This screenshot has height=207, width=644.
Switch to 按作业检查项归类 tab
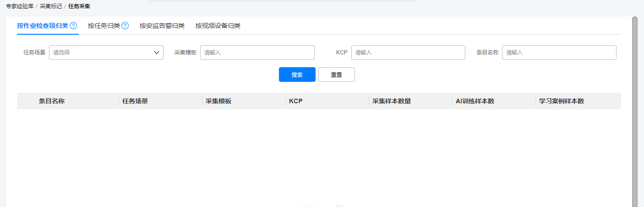click(43, 26)
